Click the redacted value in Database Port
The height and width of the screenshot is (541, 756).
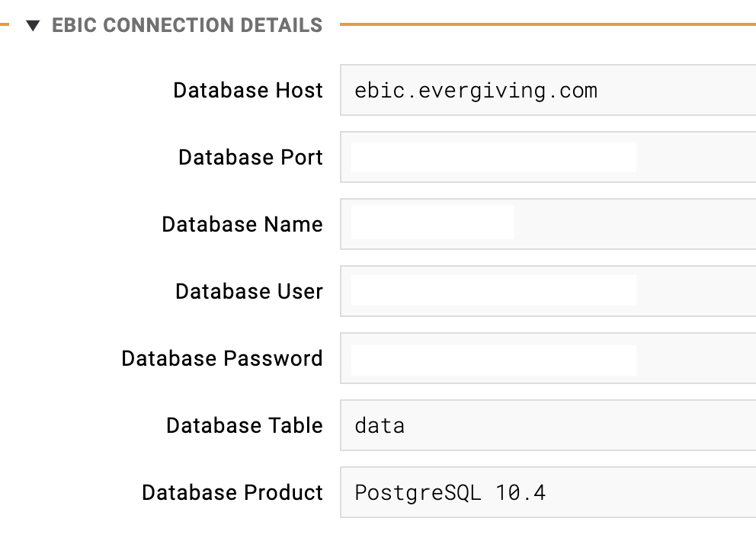pyautogui.click(x=494, y=157)
